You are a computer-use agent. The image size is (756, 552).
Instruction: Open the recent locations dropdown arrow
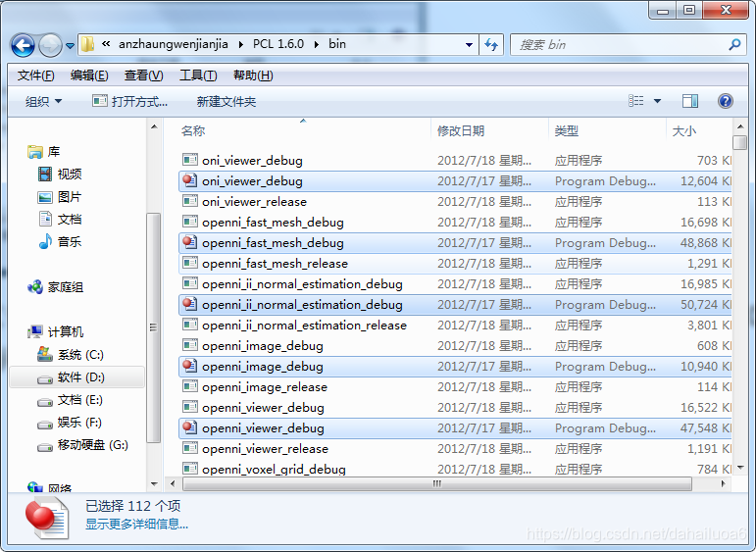[x=71, y=46]
